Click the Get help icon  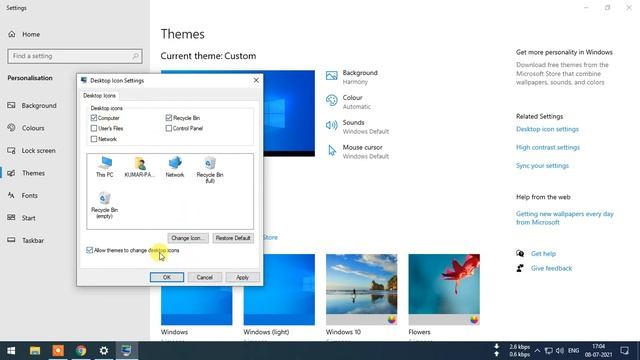(x=520, y=253)
